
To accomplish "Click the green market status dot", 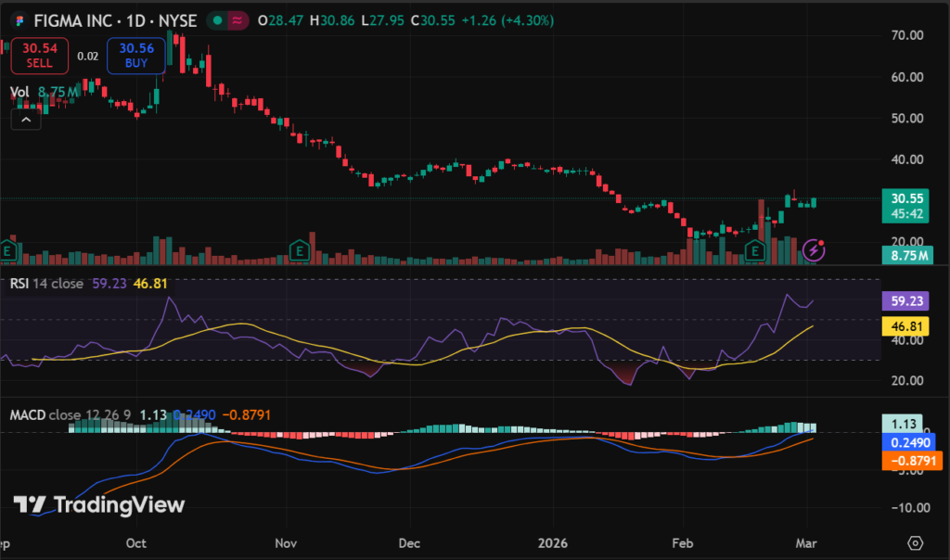I will click(x=216, y=19).
